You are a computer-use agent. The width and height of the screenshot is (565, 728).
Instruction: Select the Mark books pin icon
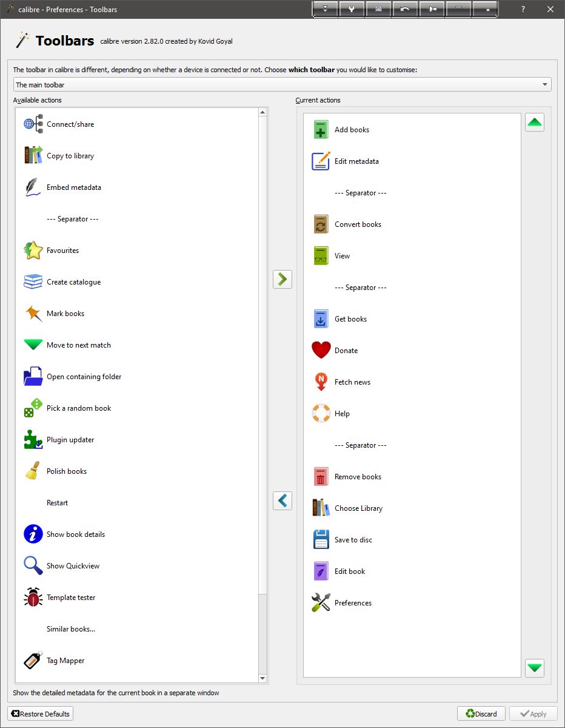33,314
